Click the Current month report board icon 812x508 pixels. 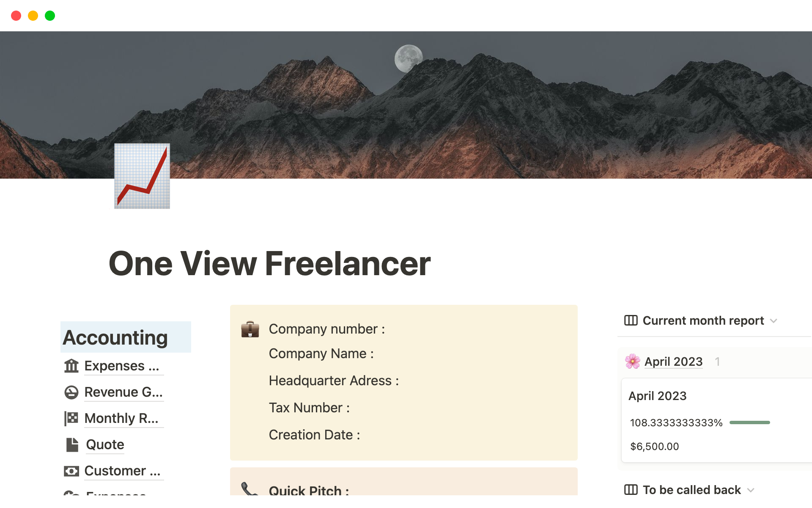(x=631, y=320)
